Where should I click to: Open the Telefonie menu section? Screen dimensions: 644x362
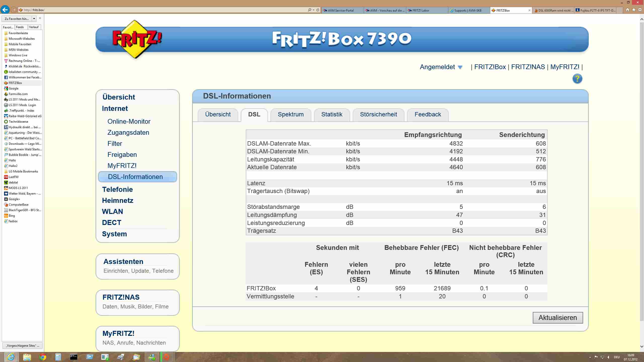(x=117, y=189)
